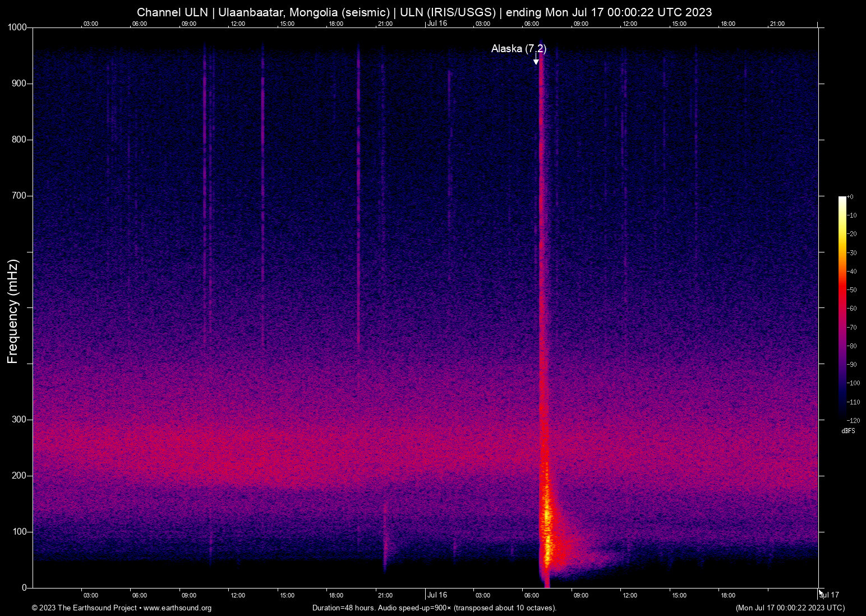Click top-axis "15:00" label after Jul 16
Screen dimensions: 866x616
[679, 24]
